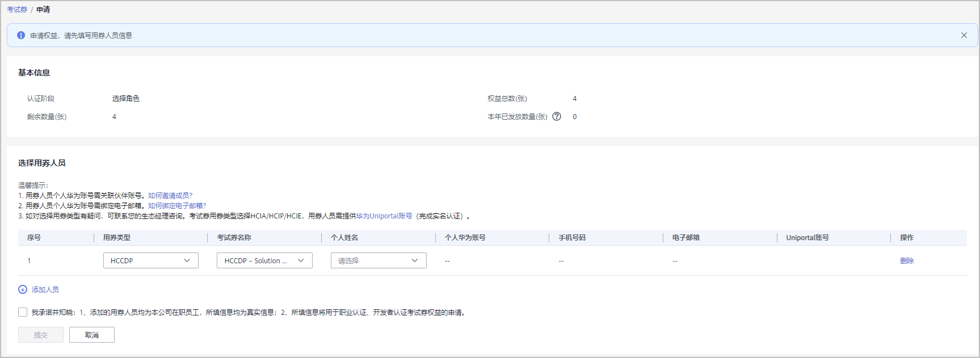This screenshot has width=980, height=358.
Task: Click the 手机号码 column header
Action: [572, 237]
